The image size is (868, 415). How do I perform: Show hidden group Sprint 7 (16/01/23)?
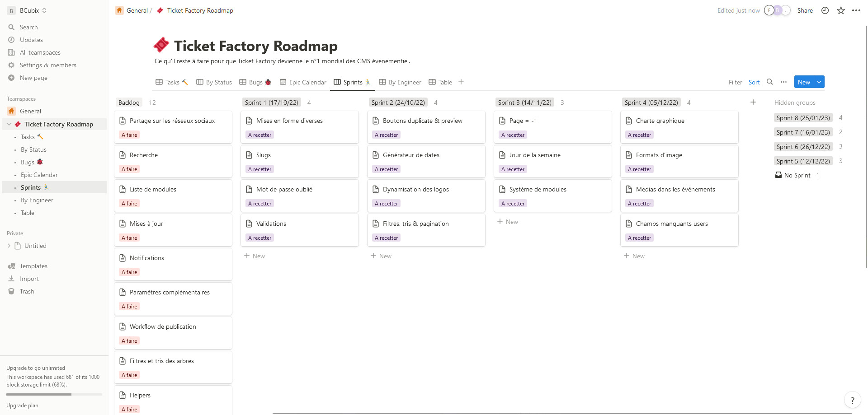click(x=803, y=132)
